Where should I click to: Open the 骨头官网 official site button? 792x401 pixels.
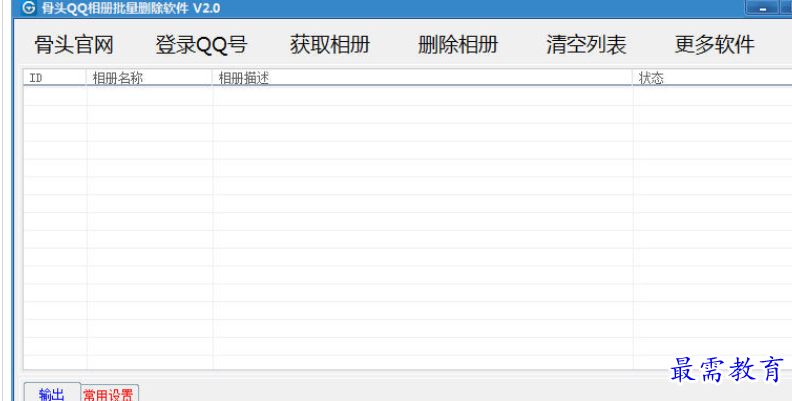[x=74, y=45]
